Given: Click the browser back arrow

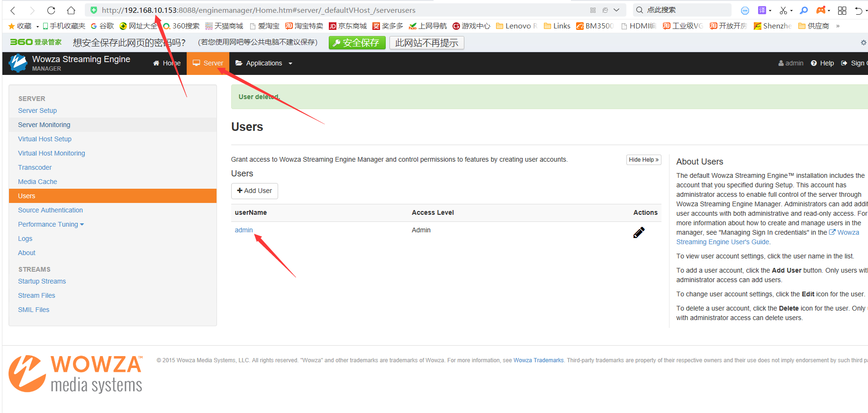Looking at the screenshot, I should 13,10.
